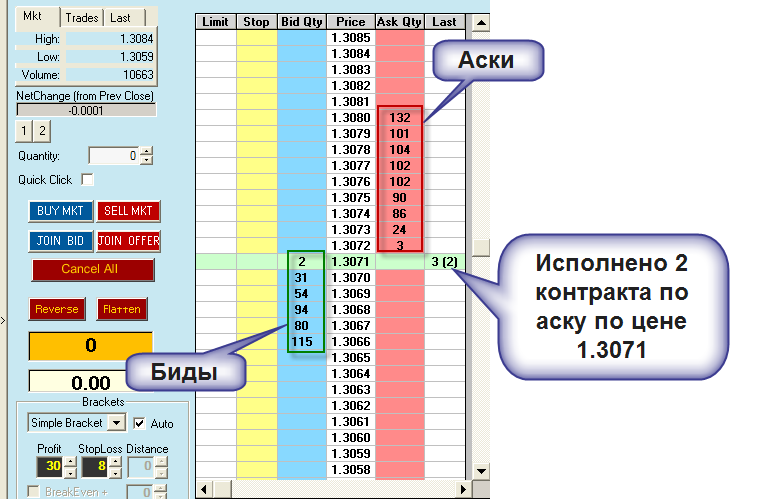
Task: Toggle the Auto bracket checkbox
Action: click(x=139, y=423)
